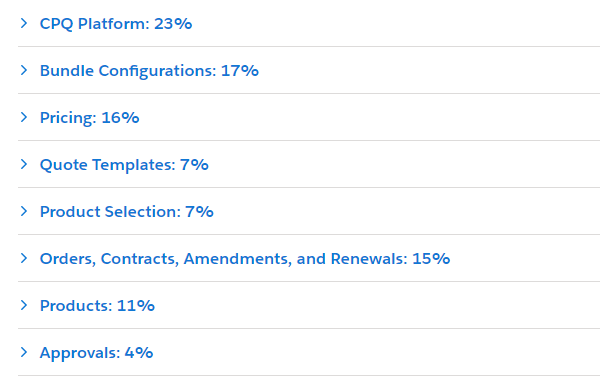Click the 23% value in CPQ Platform
Image resolution: width=600 pixels, height=378 pixels.
click(x=173, y=24)
